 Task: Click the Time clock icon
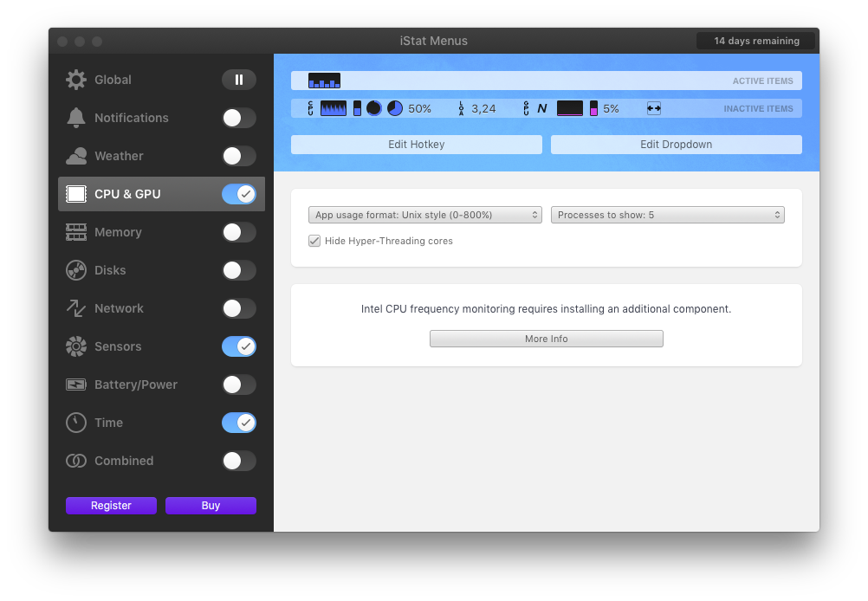(76, 423)
